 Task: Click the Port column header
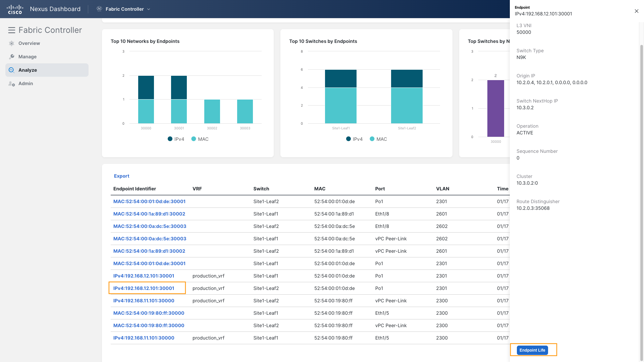click(380, 189)
